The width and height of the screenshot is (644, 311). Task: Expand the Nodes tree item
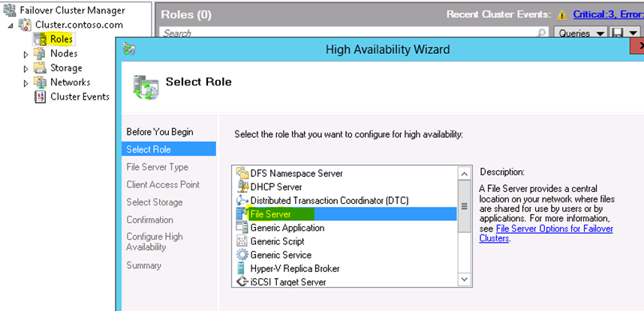pyautogui.click(x=26, y=54)
